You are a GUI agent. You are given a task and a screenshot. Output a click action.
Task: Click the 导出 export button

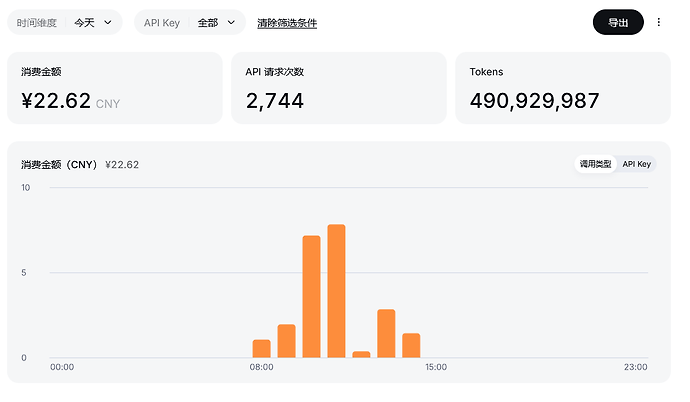618,22
